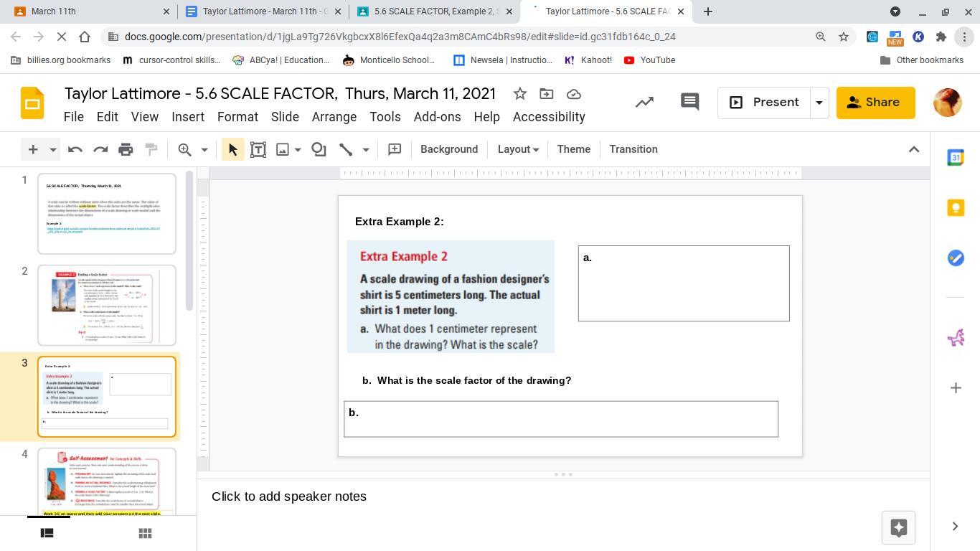Viewport: 980px width, 551px height.
Task: Open the YouTube bookmark
Action: [649, 60]
